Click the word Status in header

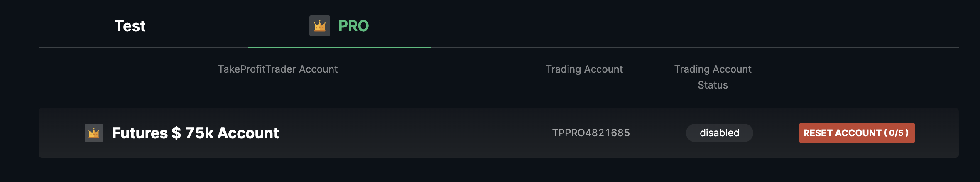pos(713,85)
